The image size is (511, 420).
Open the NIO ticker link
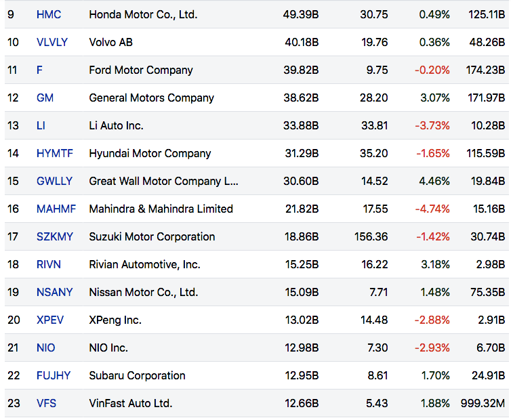click(46, 348)
